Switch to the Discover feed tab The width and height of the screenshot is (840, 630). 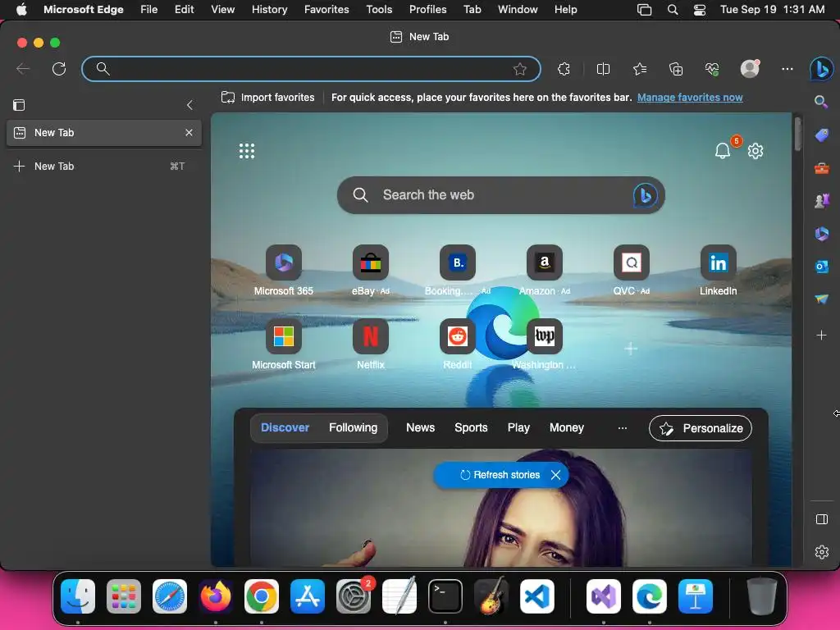pos(285,427)
